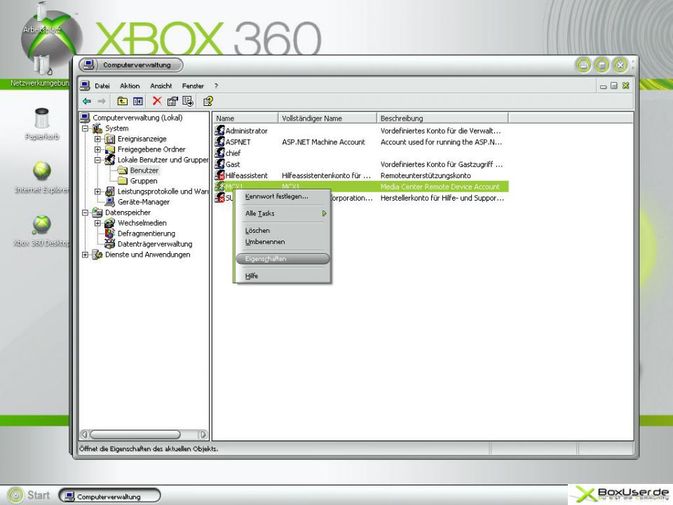The height and width of the screenshot is (505, 673).
Task: Click the chief user account icon
Action: click(220, 152)
